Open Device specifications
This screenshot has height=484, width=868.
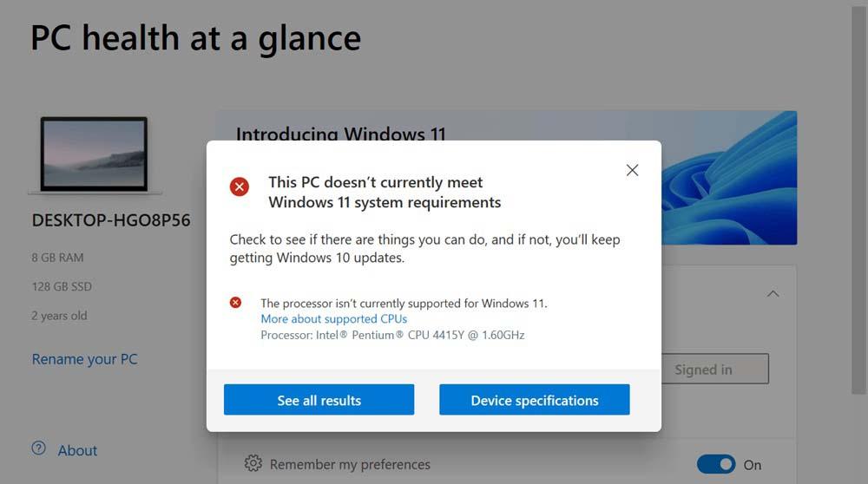pos(534,399)
